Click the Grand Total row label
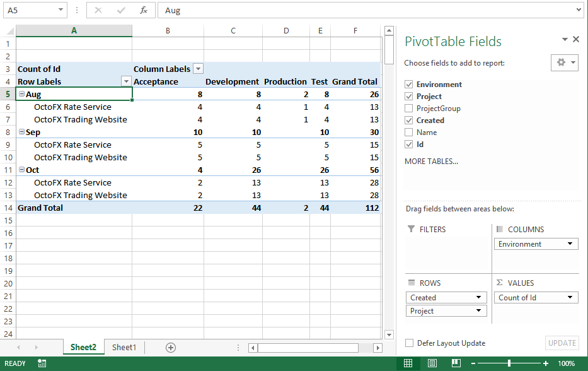 click(74, 208)
